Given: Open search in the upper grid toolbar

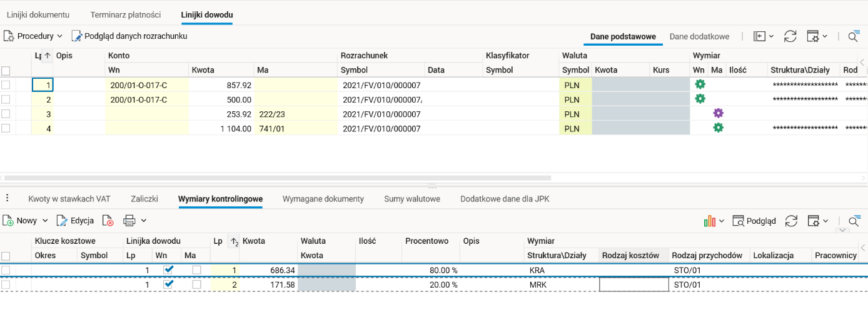Looking at the screenshot, I should click(x=854, y=36).
